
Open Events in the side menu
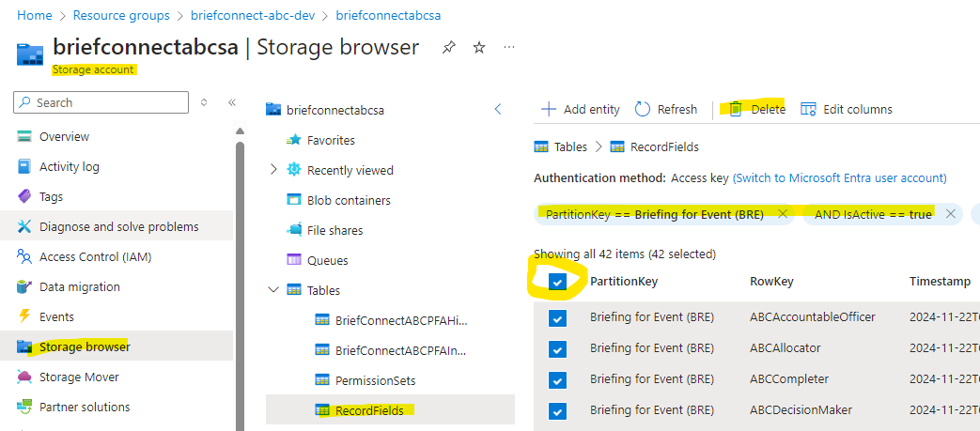(56, 316)
